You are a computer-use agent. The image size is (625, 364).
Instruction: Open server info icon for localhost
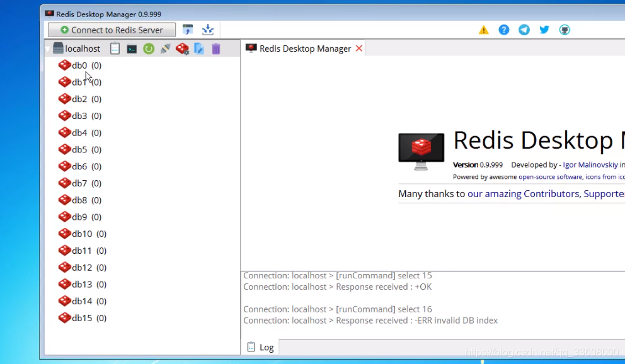tap(115, 48)
